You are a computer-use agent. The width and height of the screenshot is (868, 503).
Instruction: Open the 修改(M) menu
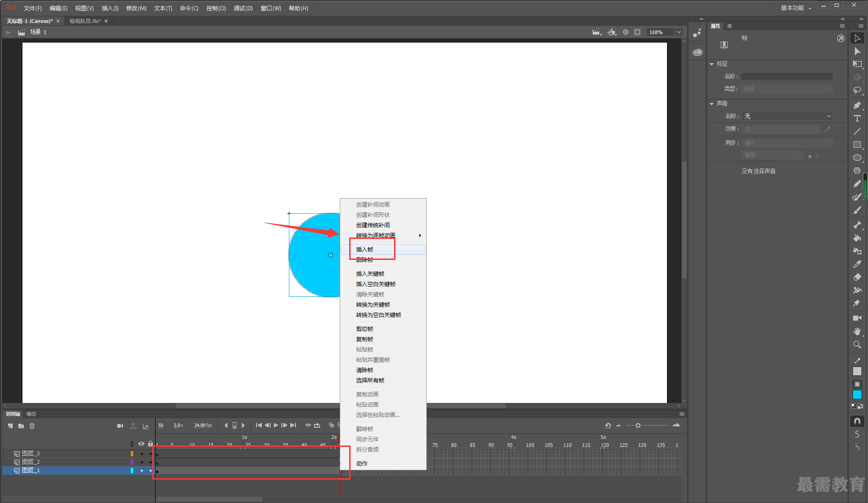click(136, 8)
